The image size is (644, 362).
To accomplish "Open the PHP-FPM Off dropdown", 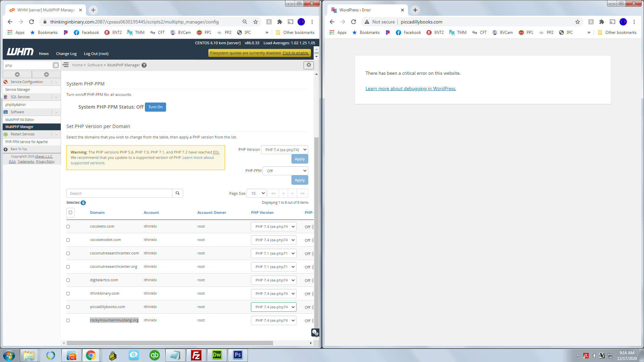I will (x=285, y=171).
